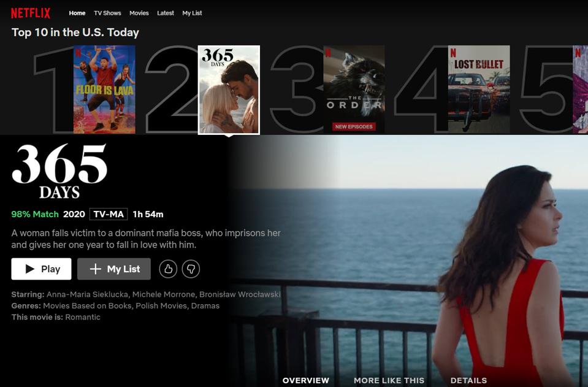Play the 365 Days movie
Viewport: 588px width, 387px height.
41,269
